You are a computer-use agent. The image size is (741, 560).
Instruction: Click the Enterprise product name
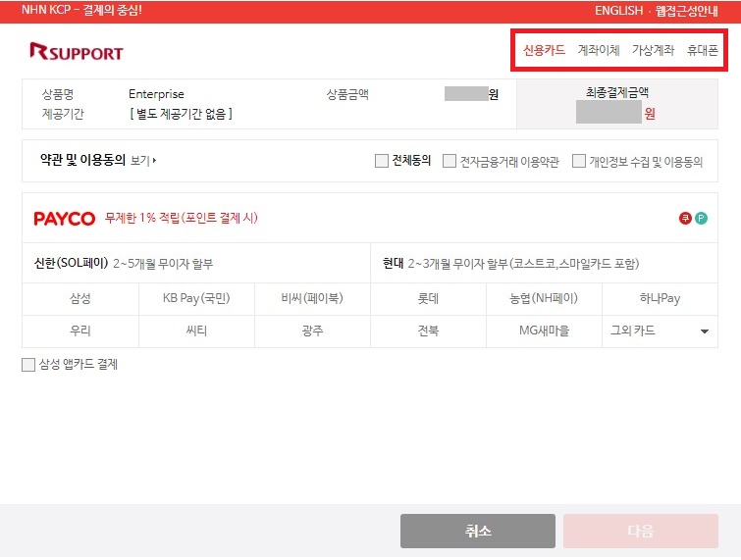point(156,94)
